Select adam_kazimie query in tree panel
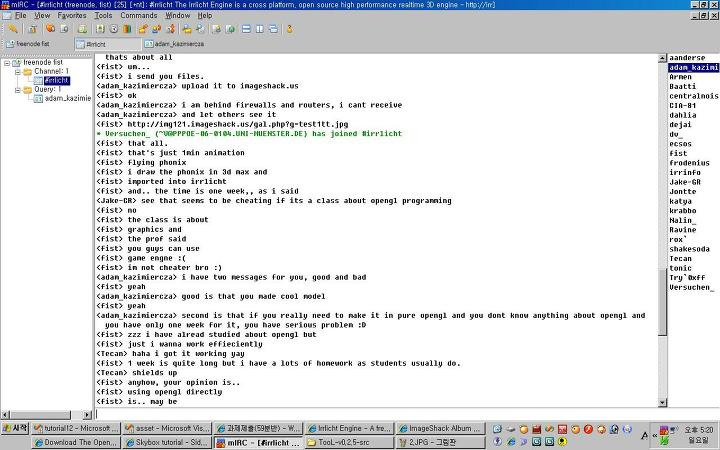720x450 pixels. coord(68,98)
